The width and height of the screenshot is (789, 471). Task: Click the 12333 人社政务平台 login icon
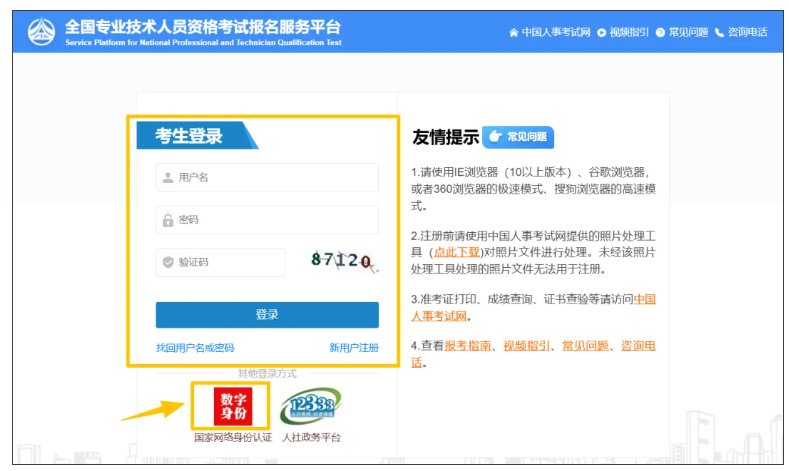(x=310, y=407)
